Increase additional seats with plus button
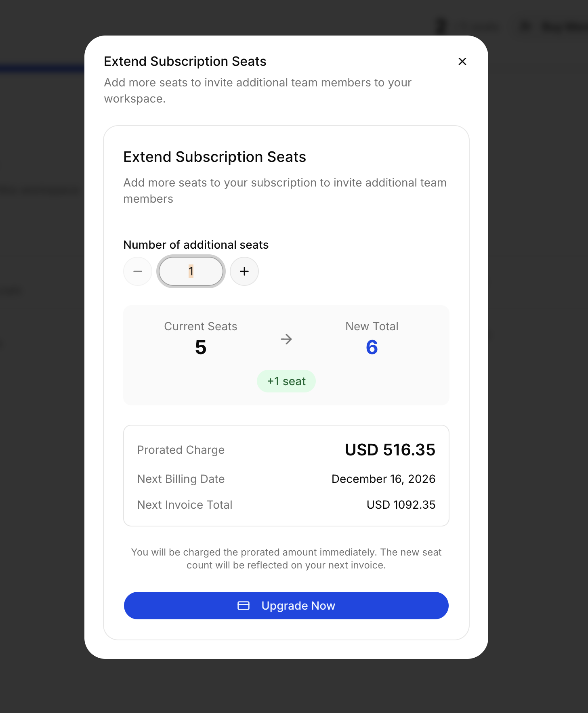The width and height of the screenshot is (588, 713). (x=244, y=271)
